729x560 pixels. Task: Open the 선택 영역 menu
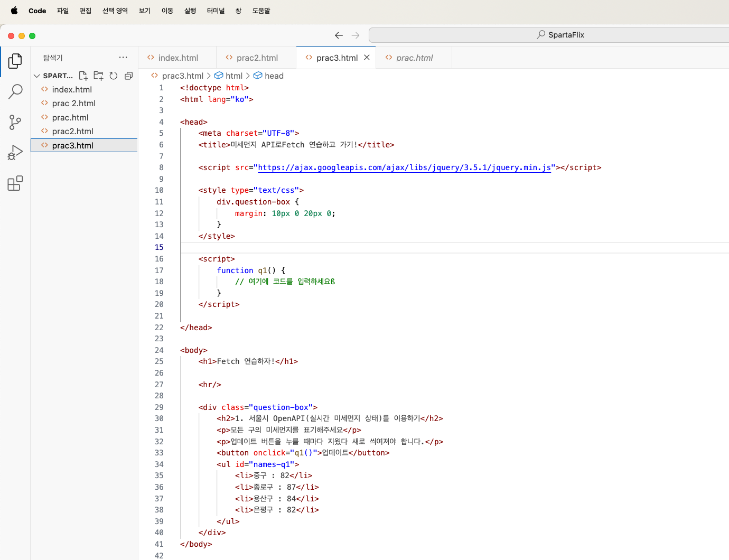(x=115, y=11)
